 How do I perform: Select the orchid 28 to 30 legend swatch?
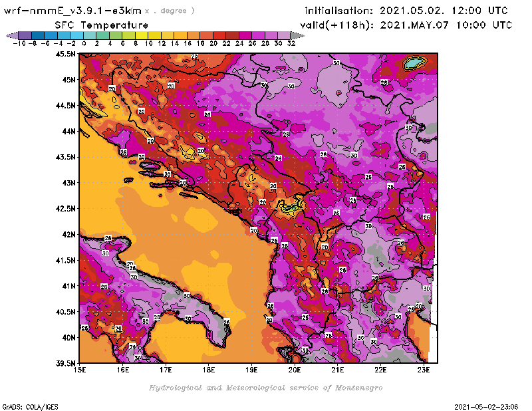pyautogui.click(x=271, y=35)
